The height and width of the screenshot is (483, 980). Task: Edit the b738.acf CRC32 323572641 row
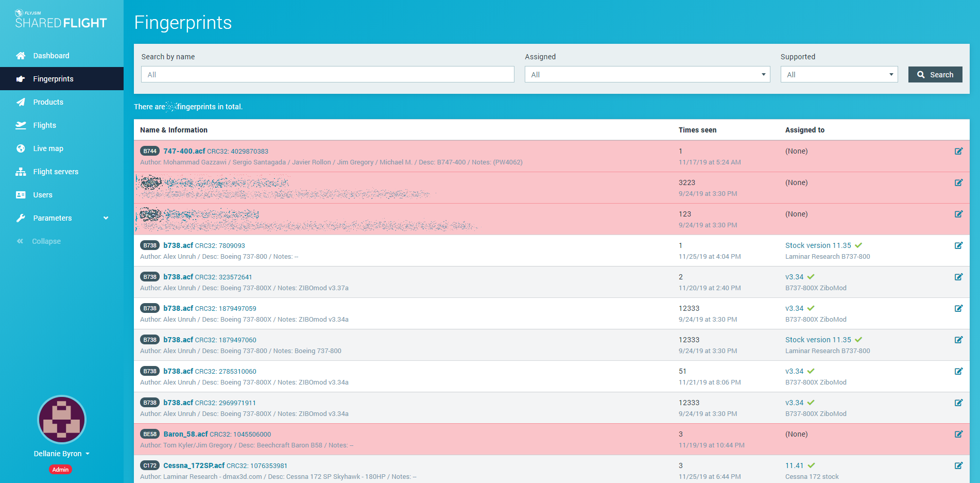point(958,277)
